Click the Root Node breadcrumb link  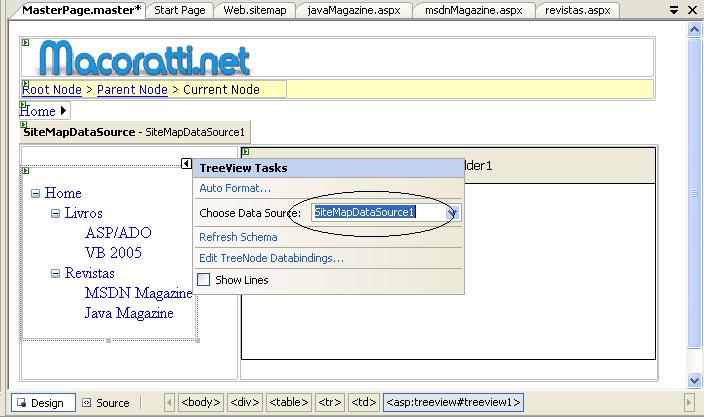[x=52, y=89]
